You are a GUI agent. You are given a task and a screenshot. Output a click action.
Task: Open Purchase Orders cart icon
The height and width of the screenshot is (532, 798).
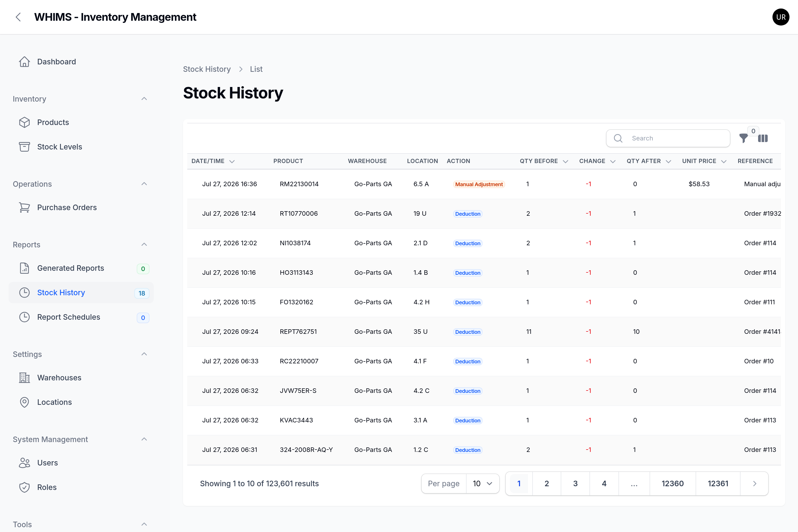pyautogui.click(x=24, y=208)
